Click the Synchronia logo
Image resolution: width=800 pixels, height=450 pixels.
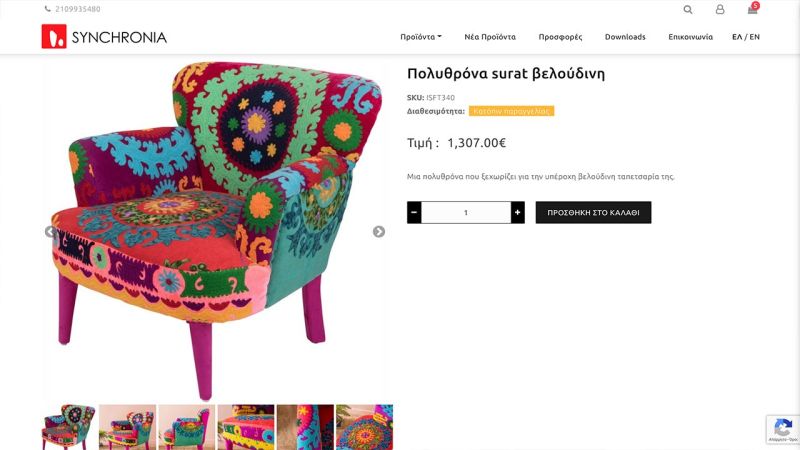pos(104,37)
